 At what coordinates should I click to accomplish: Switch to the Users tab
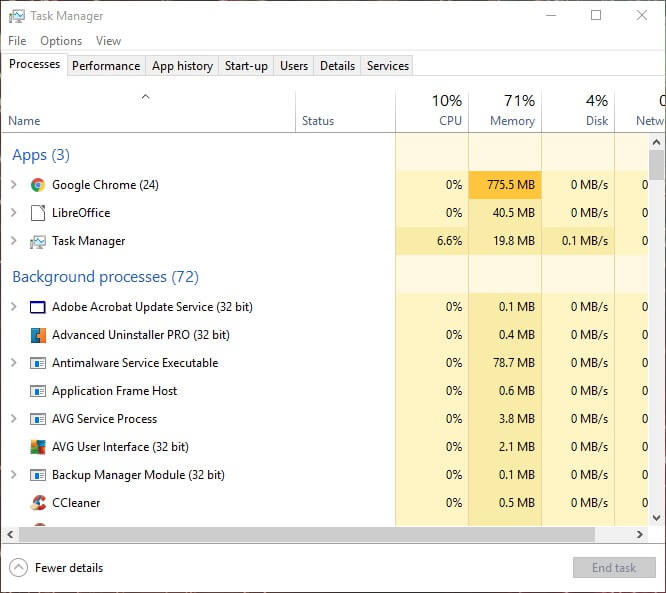294,66
